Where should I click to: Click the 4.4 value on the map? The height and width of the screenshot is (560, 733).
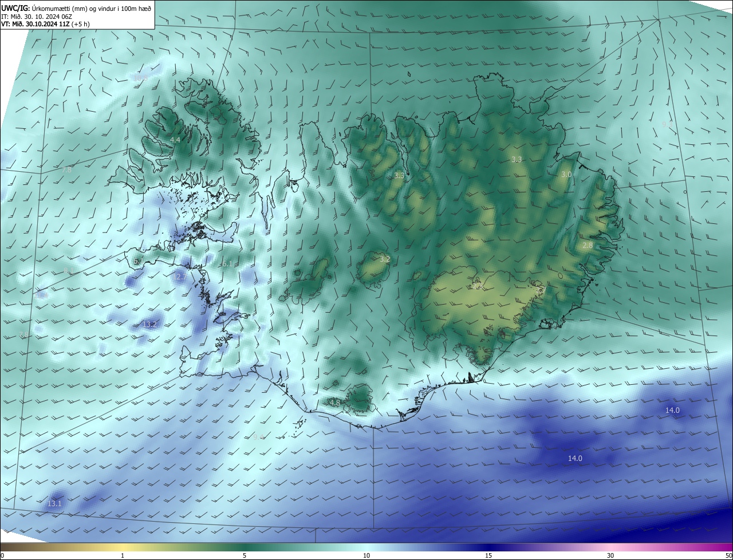pos(175,140)
